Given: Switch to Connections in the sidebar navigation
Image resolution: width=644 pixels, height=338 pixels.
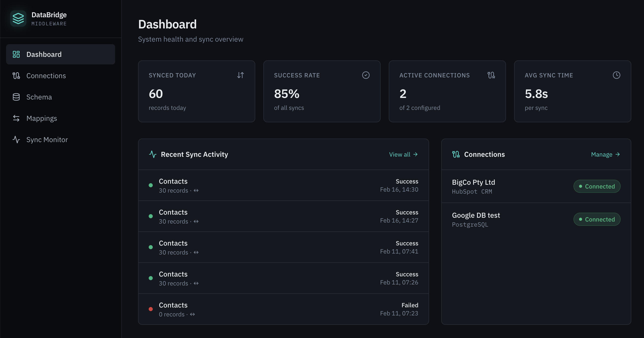Looking at the screenshot, I should [x=46, y=75].
